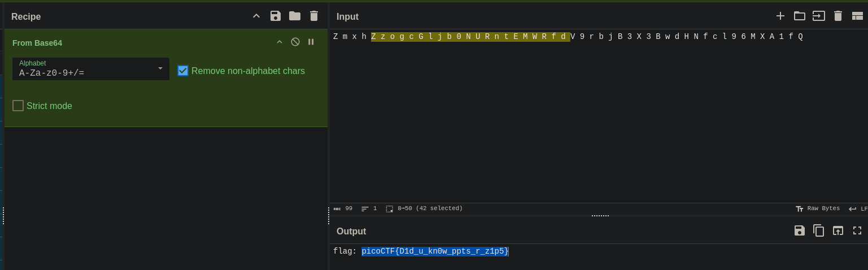The image size is (868, 270).
Task: Replace input with output
Action: click(838, 230)
